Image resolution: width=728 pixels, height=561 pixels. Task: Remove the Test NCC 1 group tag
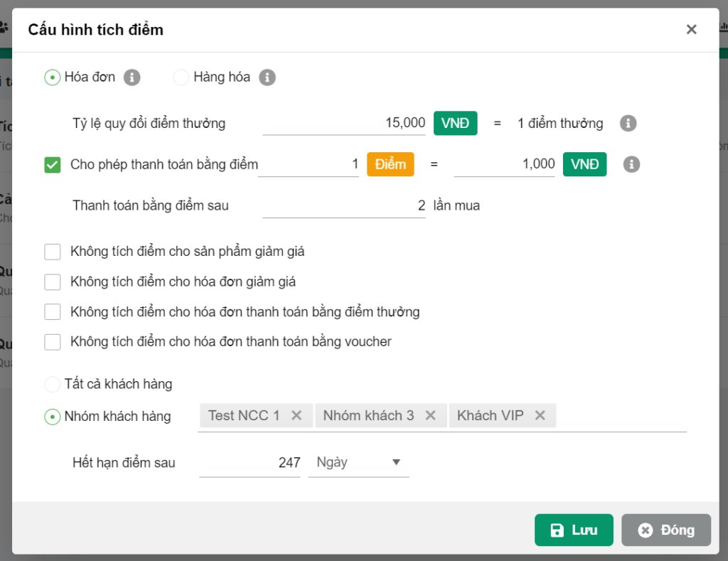tap(297, 416)
